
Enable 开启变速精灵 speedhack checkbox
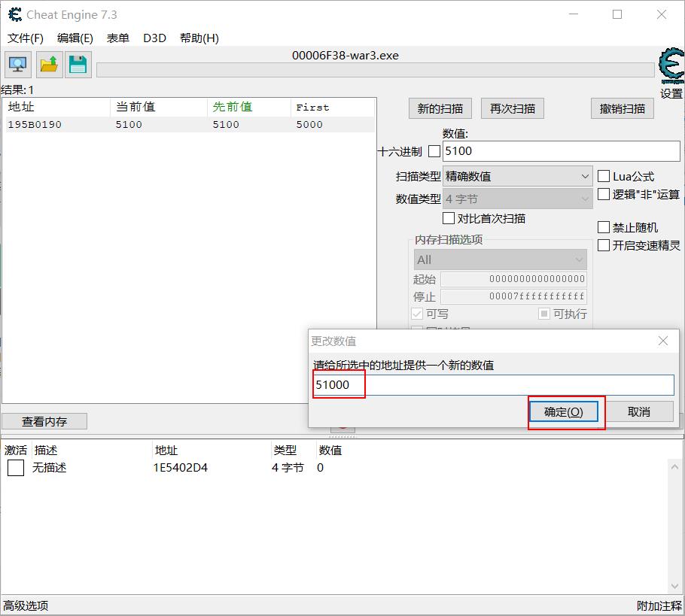[604, 245]
